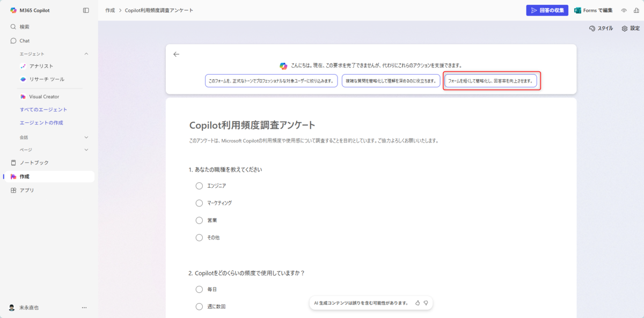Open 設定 (settings) with the gear icon
This screenshot has height=318, width=644.
point(631,28)
